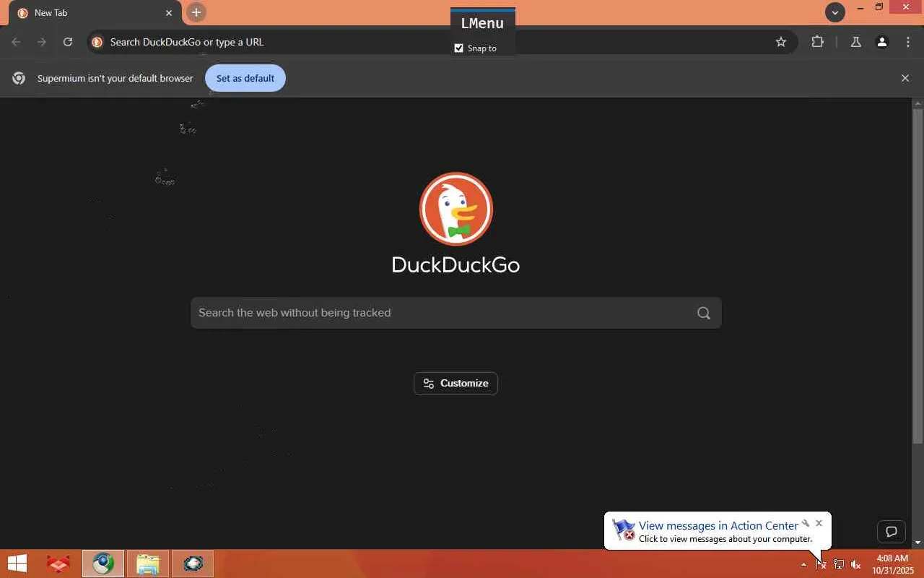Open the browser profile icon
924x578 pixels.
coord(881,42)
